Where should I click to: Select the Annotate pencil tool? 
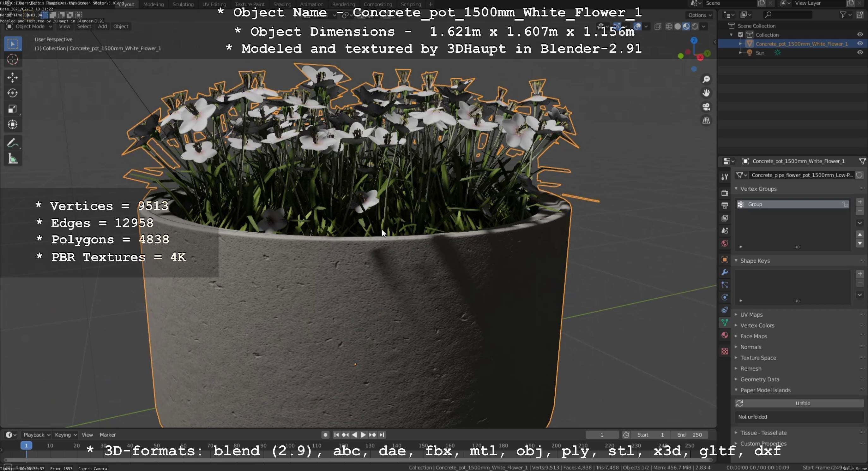coord(13,143)
